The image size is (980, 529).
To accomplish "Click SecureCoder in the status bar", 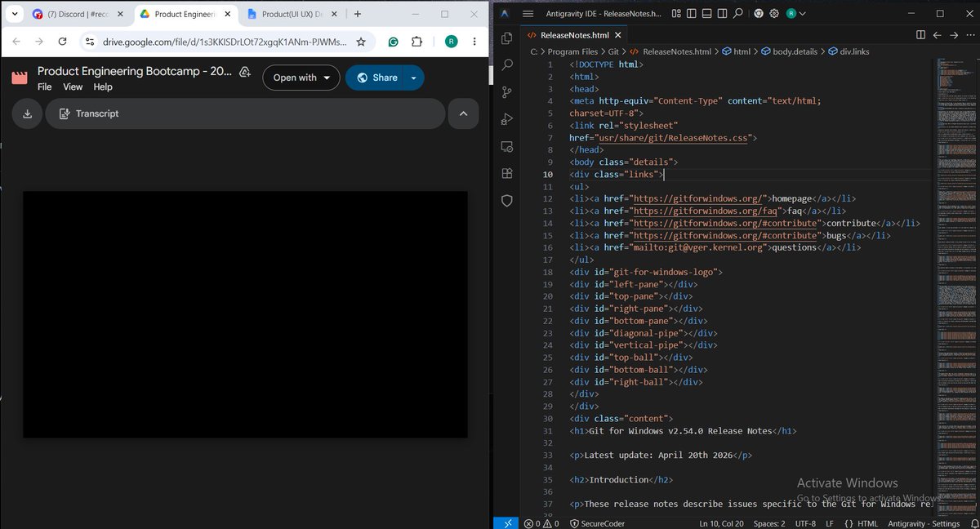I will pyautogui.click(x=597, y=523).
